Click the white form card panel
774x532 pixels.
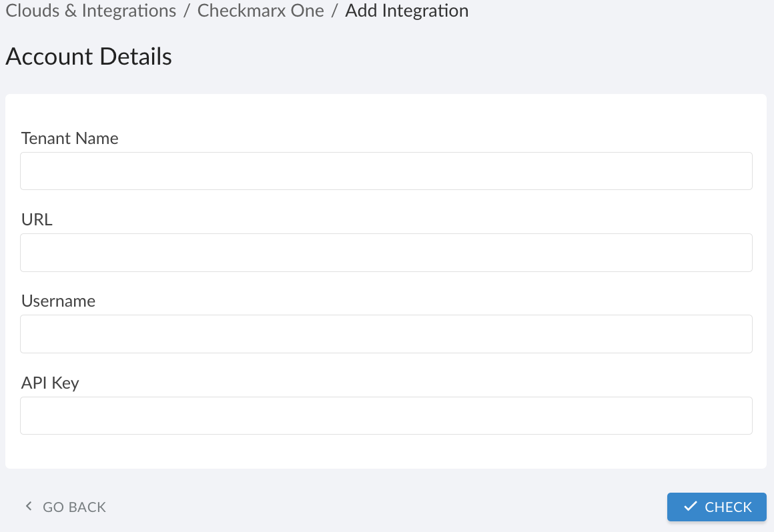pyautogui.click(x=386, y=453)
